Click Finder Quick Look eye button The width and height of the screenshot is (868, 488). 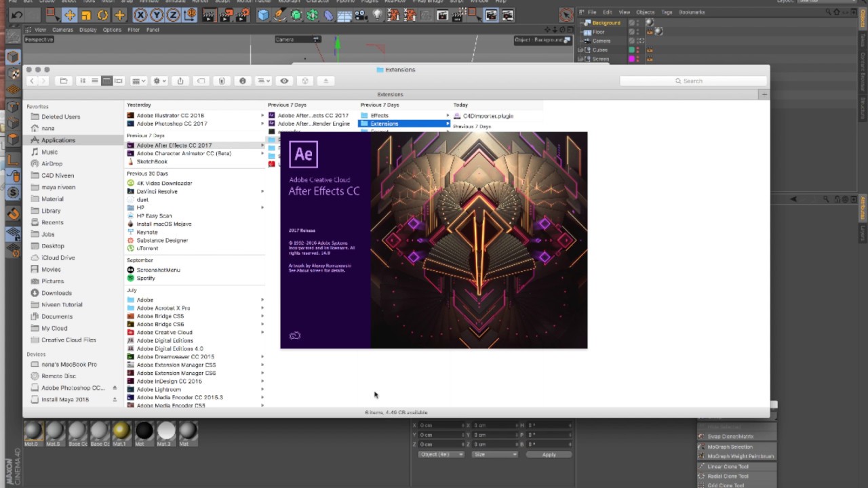coord(284,81)
